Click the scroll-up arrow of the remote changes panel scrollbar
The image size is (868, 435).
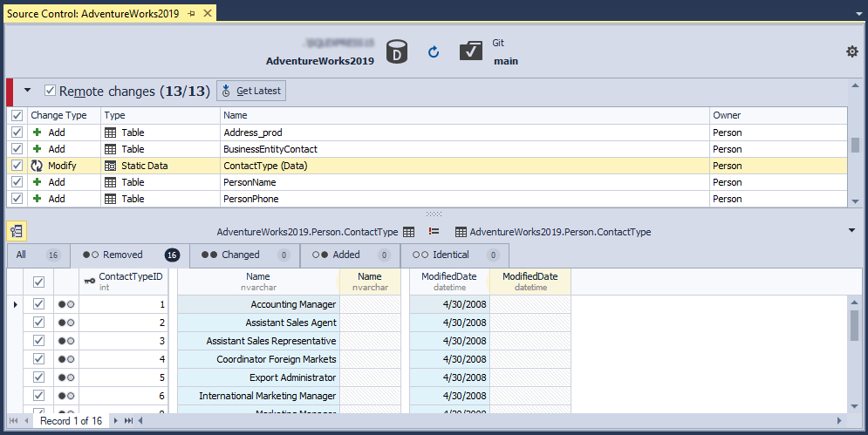pyautogui.click(x=855, y=85)
